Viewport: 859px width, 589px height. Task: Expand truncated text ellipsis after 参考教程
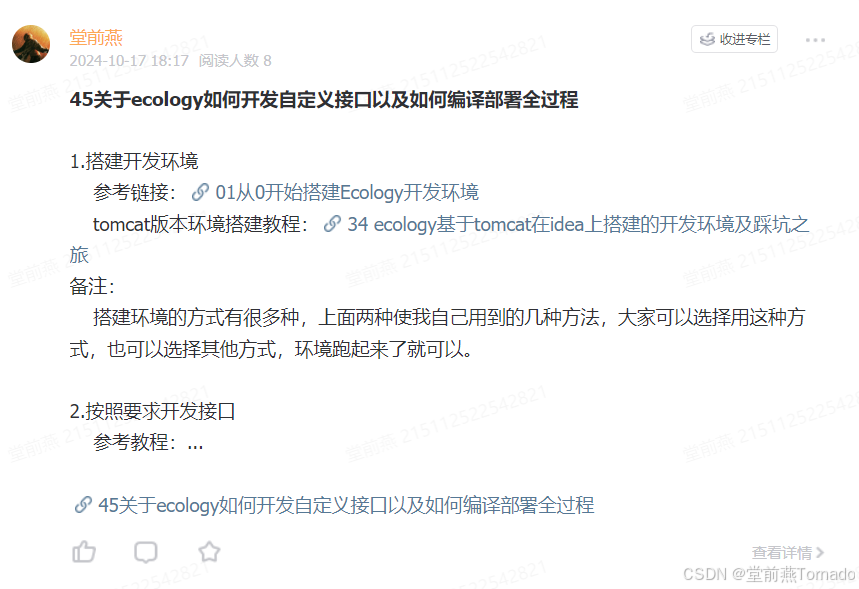click(196, 443)
